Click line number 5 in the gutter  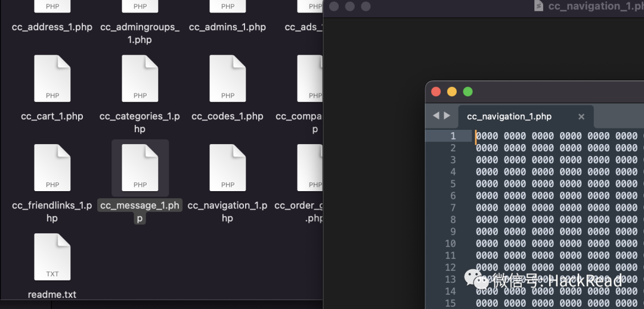[x=453, y=183]
